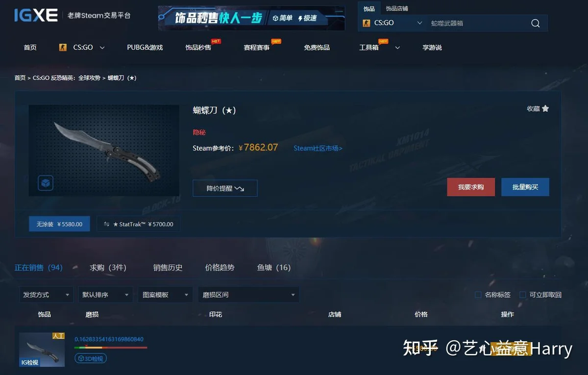This screenshot has width=588, height=375.
Task: Click the swap arrows icon beside StatTrak
Action: (106, 224)
